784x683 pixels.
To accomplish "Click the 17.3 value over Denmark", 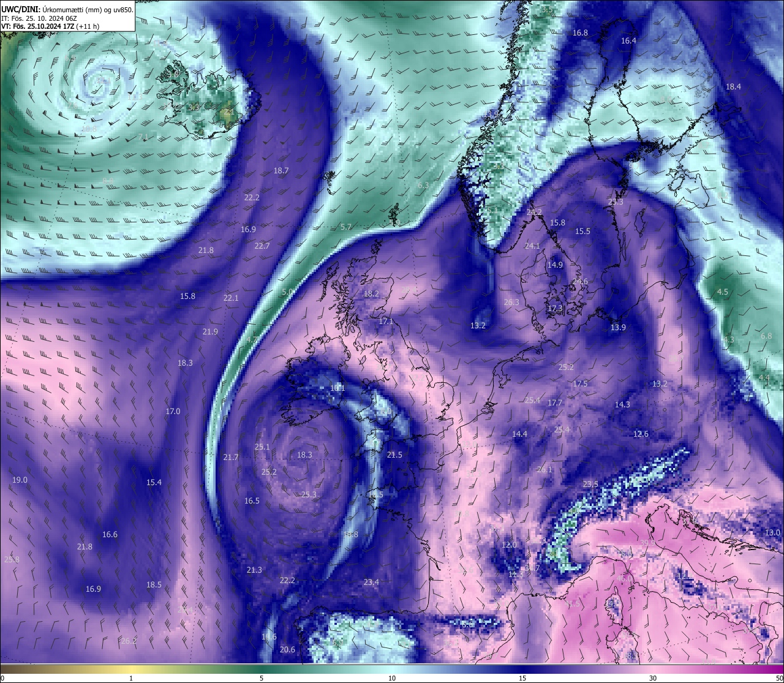I will click(555, 309).
